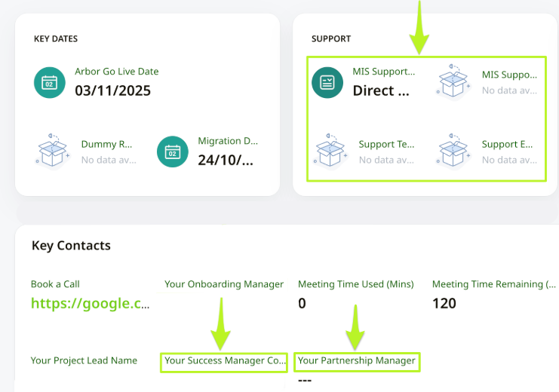
Task: Click the Your Onboarding Manager label
Action: click(224, 284)
